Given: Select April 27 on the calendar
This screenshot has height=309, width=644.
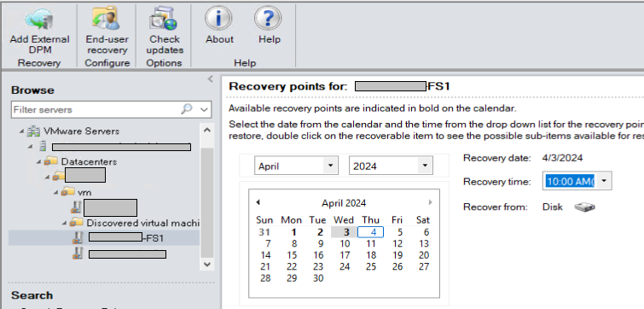Looking at the screenshot, I should point(423,266).
